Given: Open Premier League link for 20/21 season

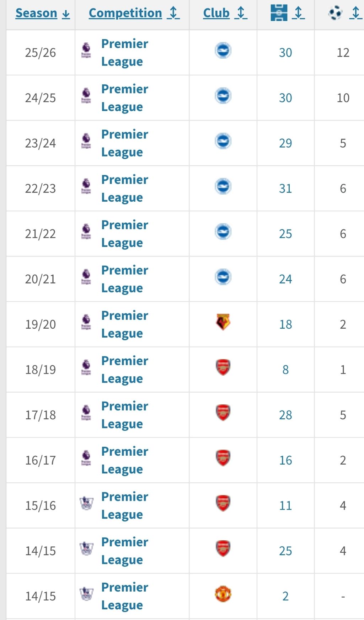Looking at the screenshot, I should [x=124, y=279].
